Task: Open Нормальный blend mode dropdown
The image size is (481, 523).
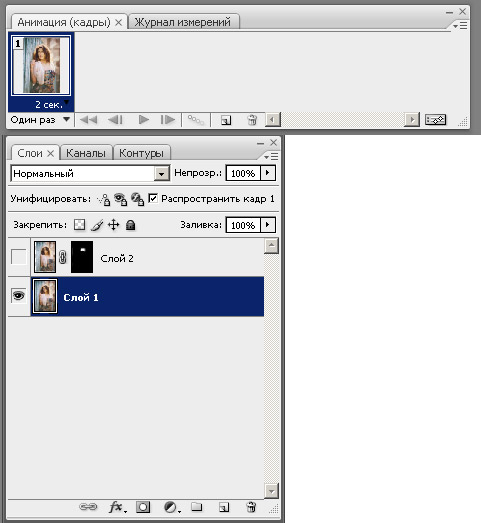Action: tap(90, 173)
